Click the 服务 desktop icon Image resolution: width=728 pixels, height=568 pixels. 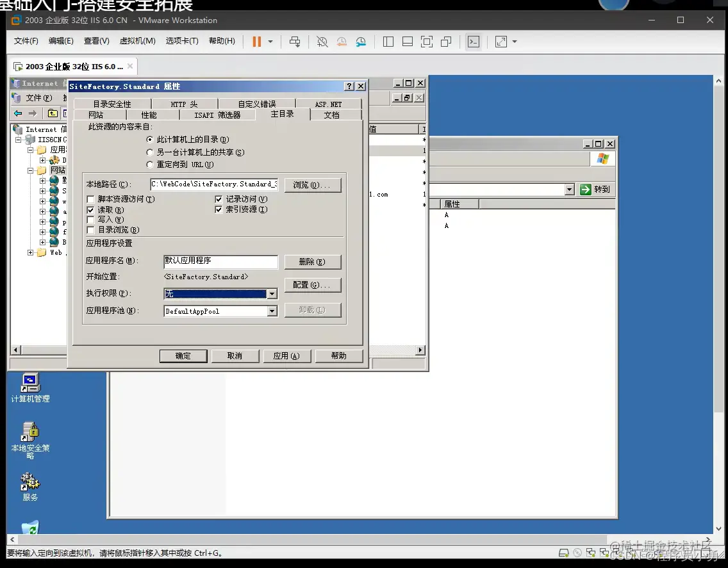tap(30, 487)
